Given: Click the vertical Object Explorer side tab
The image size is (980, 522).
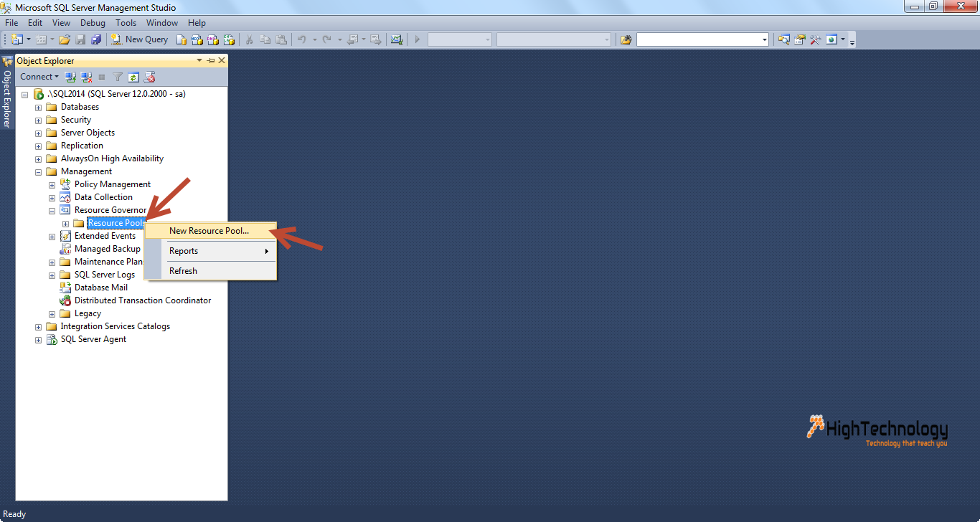Looking at the screenshot, I should (7, 92).
